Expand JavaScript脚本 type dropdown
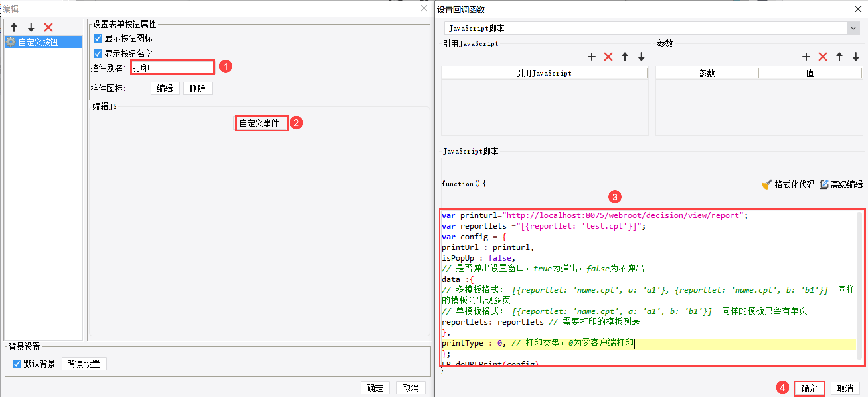Image resolution: width=868 pixels, height=397 pixels. coord(853,28)
